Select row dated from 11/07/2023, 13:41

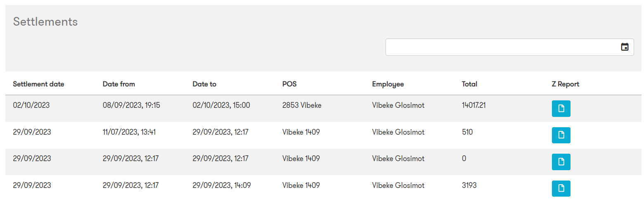click(x=323, y=135)
